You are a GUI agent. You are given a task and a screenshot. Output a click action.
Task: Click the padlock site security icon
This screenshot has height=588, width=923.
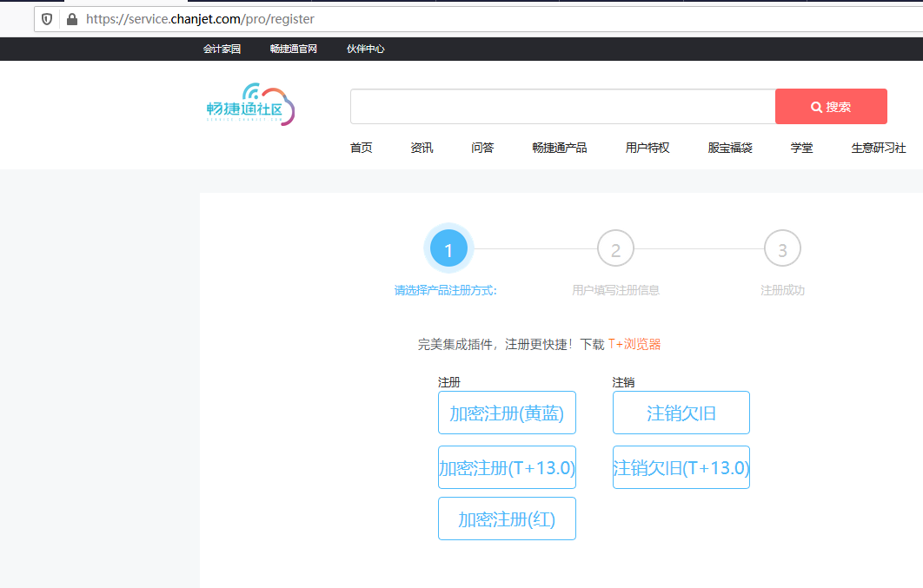click(72, 19)
